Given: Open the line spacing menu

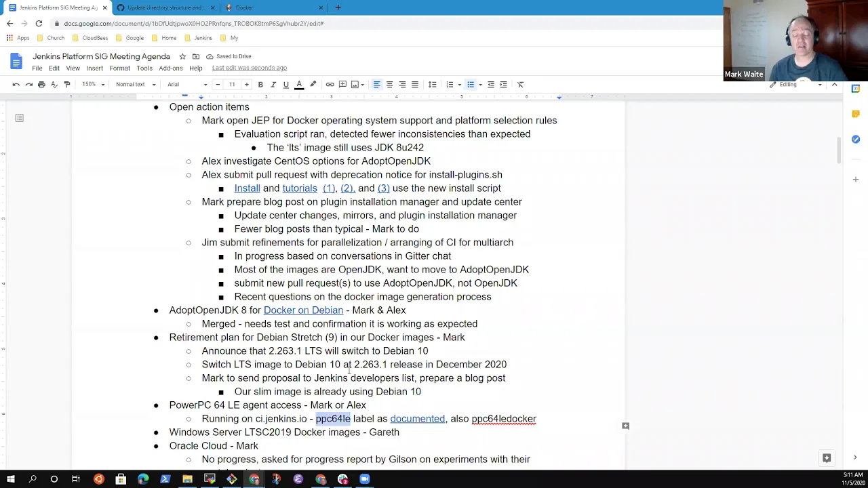Looking at the screenshot, I should pyautogui.click(x=432, y=85).
